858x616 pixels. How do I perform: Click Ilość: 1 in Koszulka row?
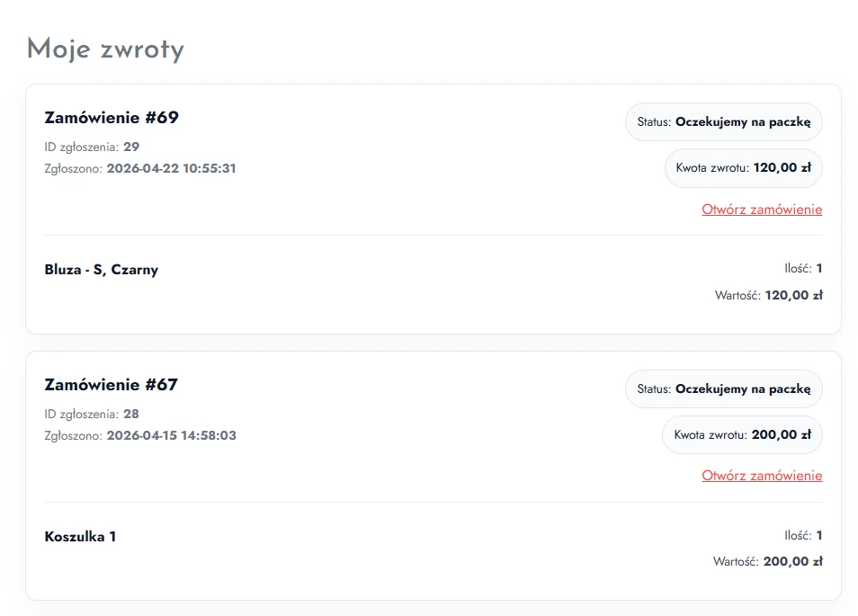click(803, 536)
